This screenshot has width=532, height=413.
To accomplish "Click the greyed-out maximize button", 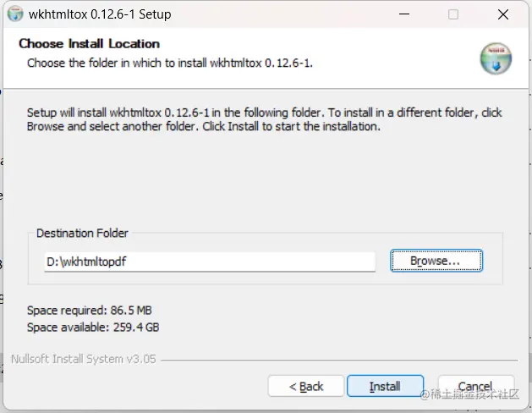I will [453, 14].
